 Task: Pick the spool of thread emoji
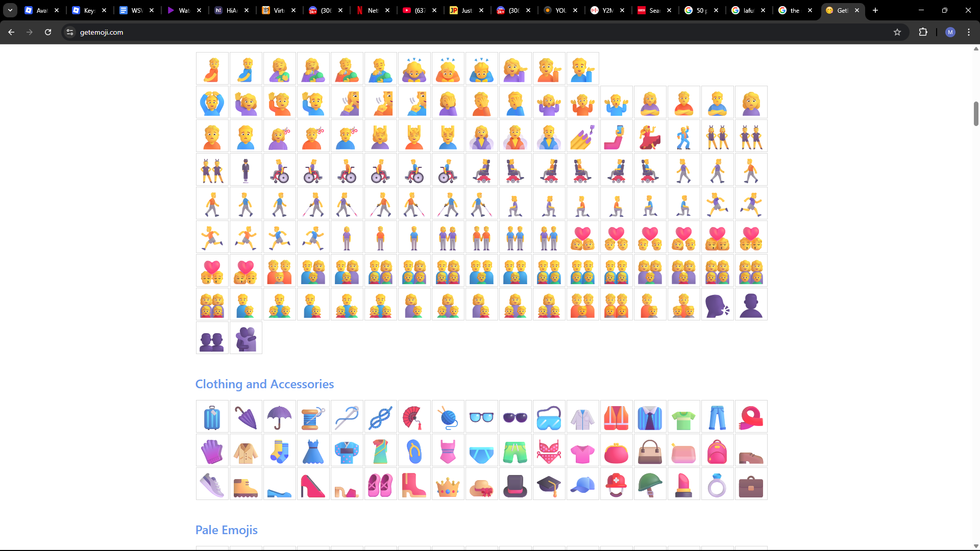click(x=313, y=417)
